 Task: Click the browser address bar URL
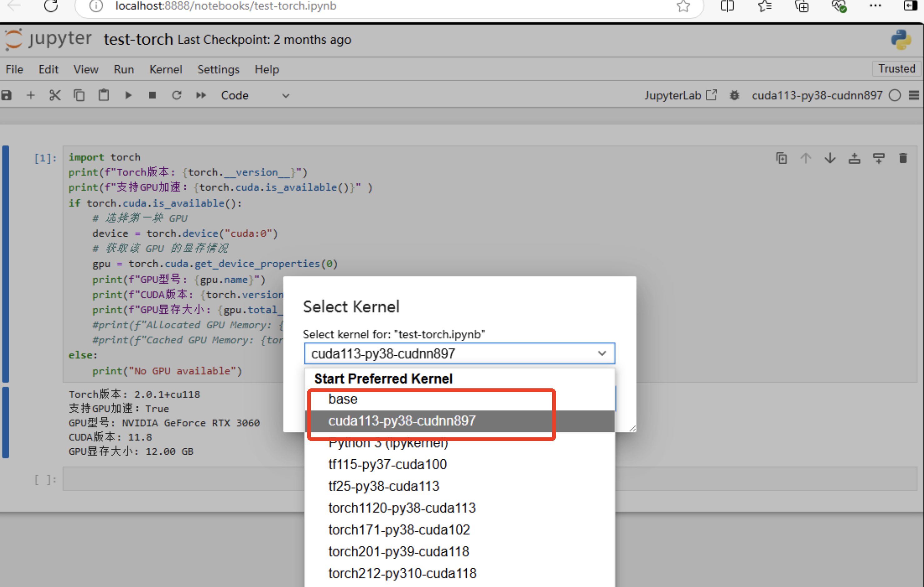pyautogui.click(x=226, y=6)
